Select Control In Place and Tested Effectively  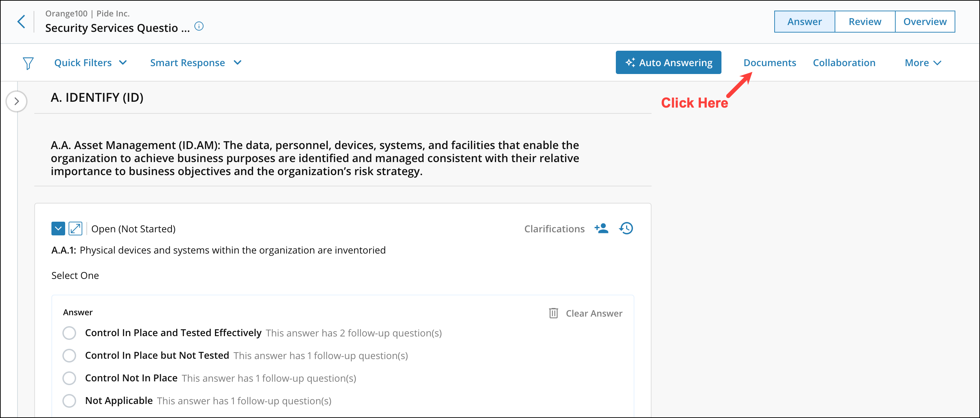(x=69, y=333)
